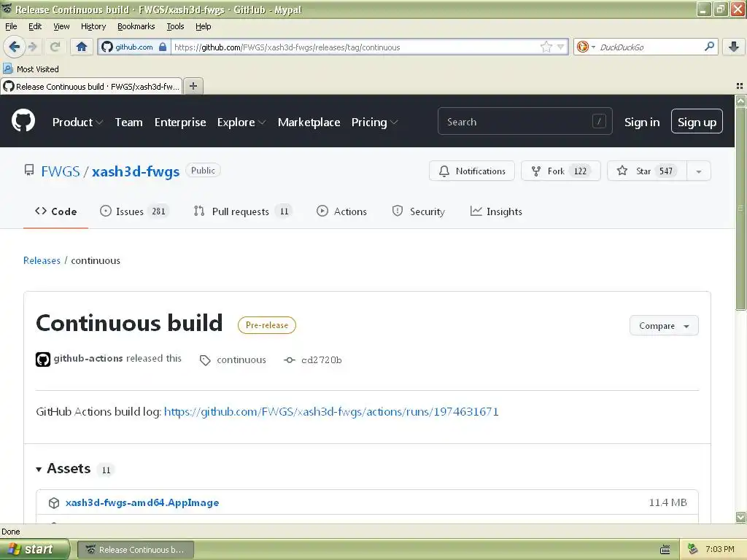This screenshot has height=560, width=747.
Task: Fork the repository with Fork button
Action: pos(561,171)
